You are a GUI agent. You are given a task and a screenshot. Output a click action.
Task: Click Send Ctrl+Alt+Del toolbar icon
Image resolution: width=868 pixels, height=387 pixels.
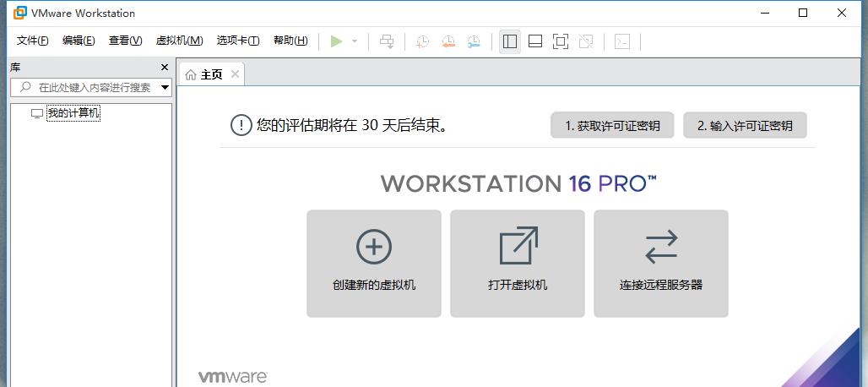point(387,41)
